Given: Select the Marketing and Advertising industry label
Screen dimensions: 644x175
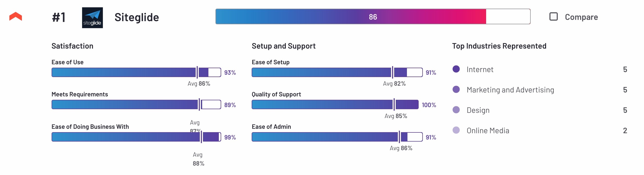Looking at the screenshot, I should [510, 90].
